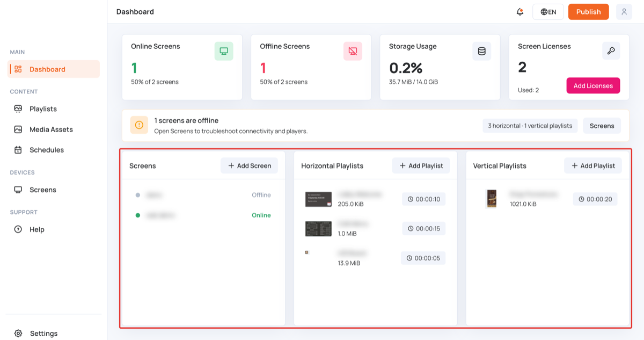Screen dimensions: 644x340
Task: Click the notification bell icon
Action: tap(519, 12)
